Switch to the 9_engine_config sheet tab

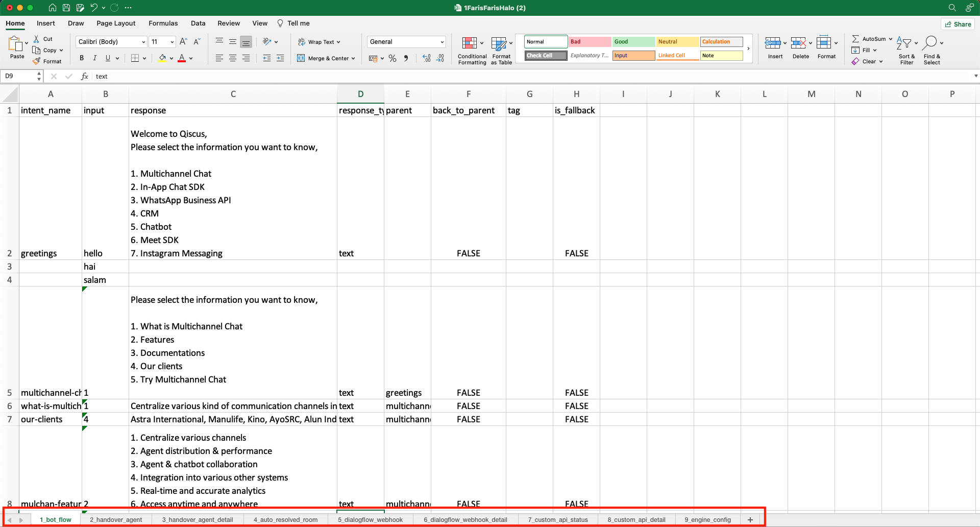[707, 520]
